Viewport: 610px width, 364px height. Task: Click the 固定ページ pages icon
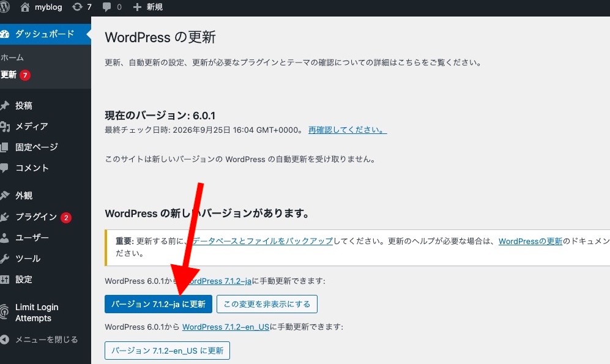point(4,147)
